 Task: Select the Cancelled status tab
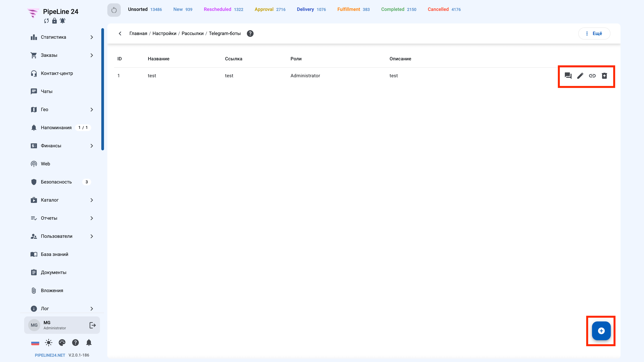pos(444,10)
